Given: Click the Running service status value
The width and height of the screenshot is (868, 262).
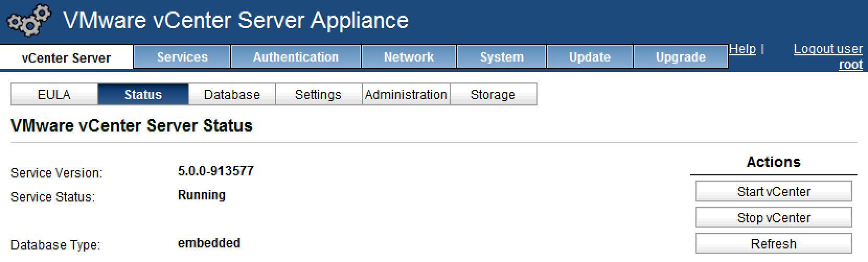Looking at the screenshot, I should coord(202,195).
